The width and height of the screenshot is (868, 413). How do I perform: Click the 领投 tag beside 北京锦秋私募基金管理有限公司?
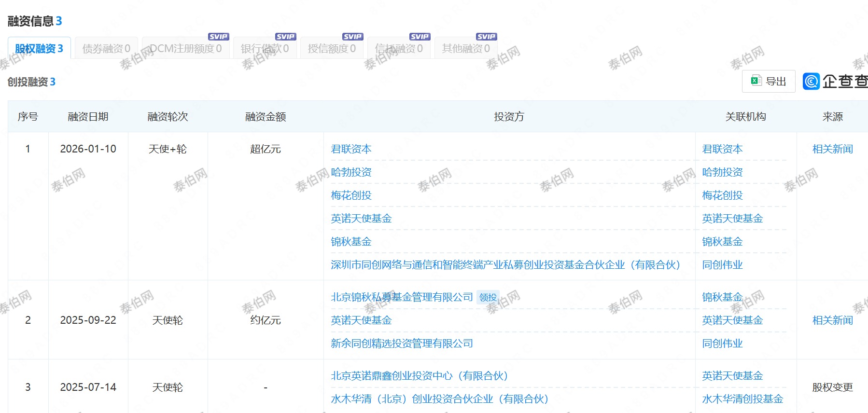(x=488, y=297)
